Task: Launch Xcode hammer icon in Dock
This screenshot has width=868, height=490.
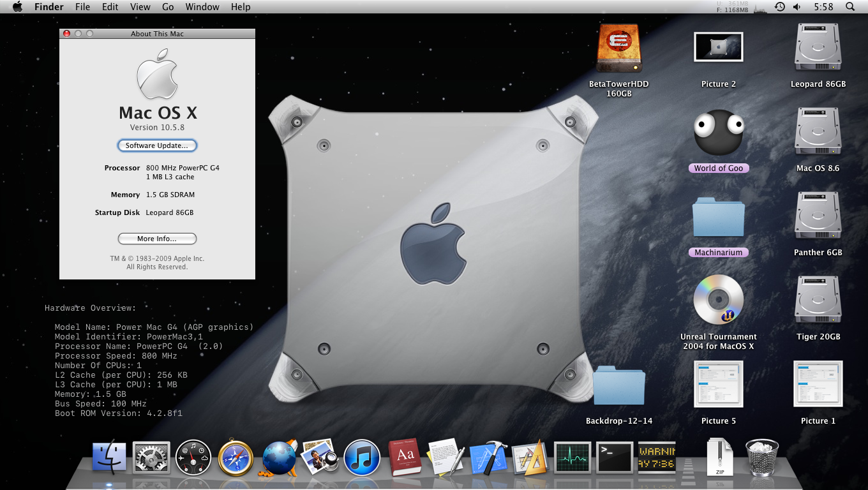Action: (x=488, y=457)
